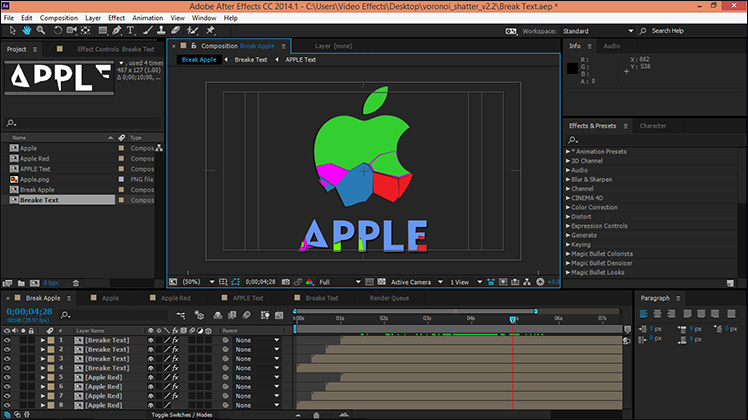The height and width of the screenshot is (420, 748).
Task: Open the Active Camera dropdown
Action: pyautogui.click(x=417, y=282)
